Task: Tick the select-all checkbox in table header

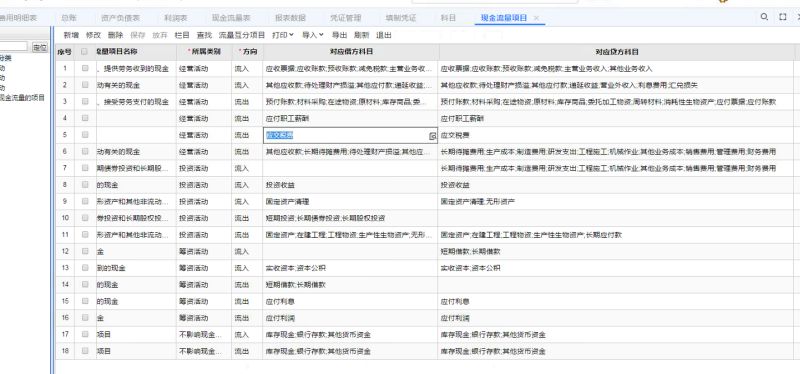Action: [x=85, y=52]
